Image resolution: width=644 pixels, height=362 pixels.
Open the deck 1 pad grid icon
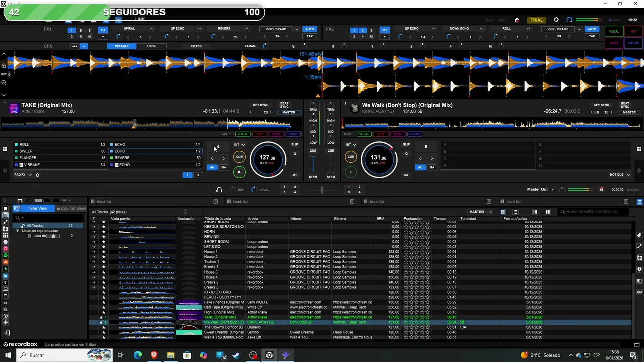[x=5, y=149]
